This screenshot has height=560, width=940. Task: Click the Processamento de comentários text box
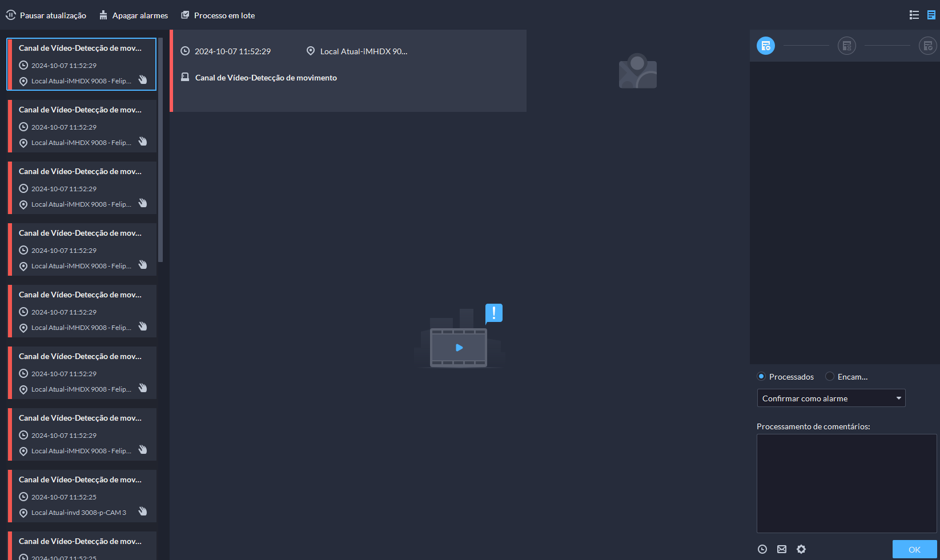point(846,483)
